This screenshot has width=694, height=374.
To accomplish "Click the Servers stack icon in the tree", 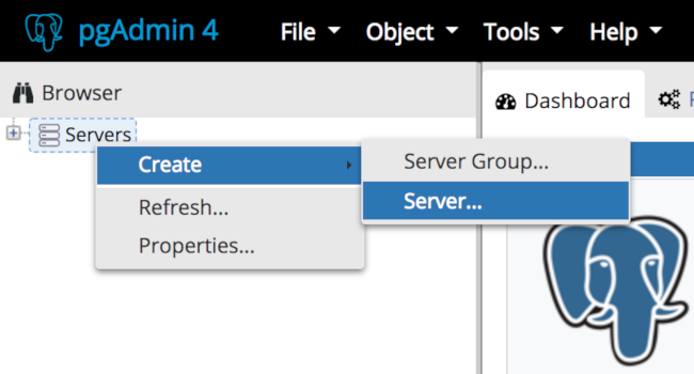I will pos(49,135).
